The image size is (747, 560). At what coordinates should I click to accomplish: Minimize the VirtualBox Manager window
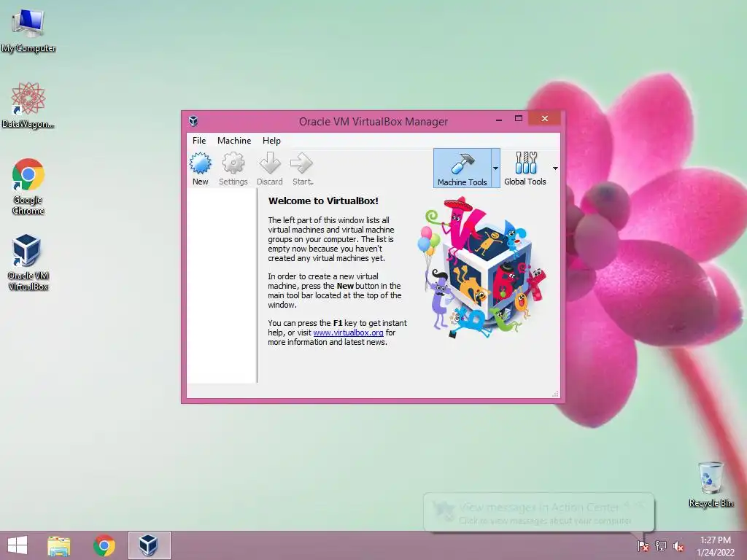[x=499, y=119]
